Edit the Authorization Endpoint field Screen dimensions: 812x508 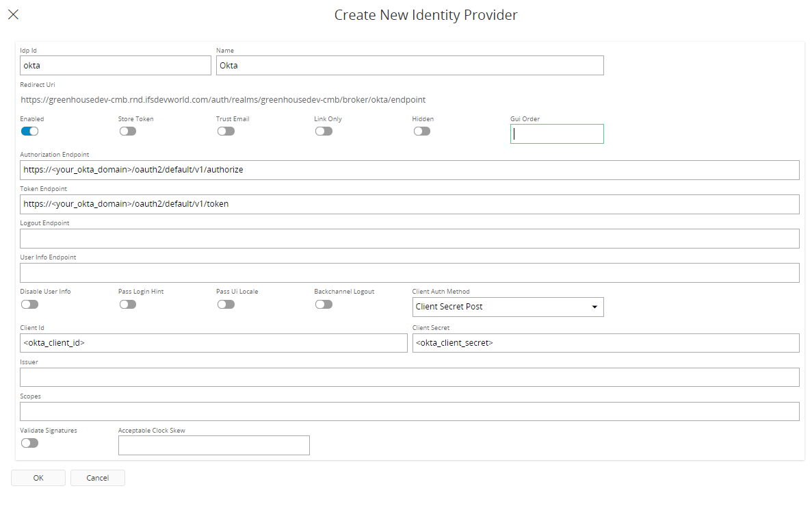(410, 170)
